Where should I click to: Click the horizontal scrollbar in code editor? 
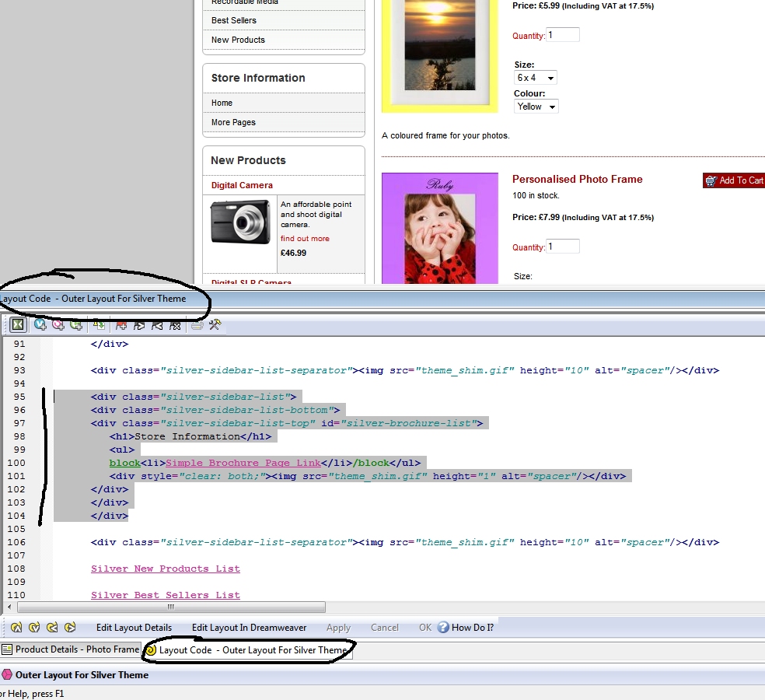[x=171, y=607]
